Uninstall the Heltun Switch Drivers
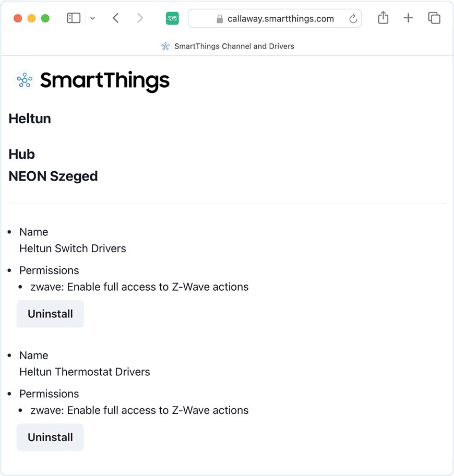Screen dimensions: 454x476 point(50,314)
